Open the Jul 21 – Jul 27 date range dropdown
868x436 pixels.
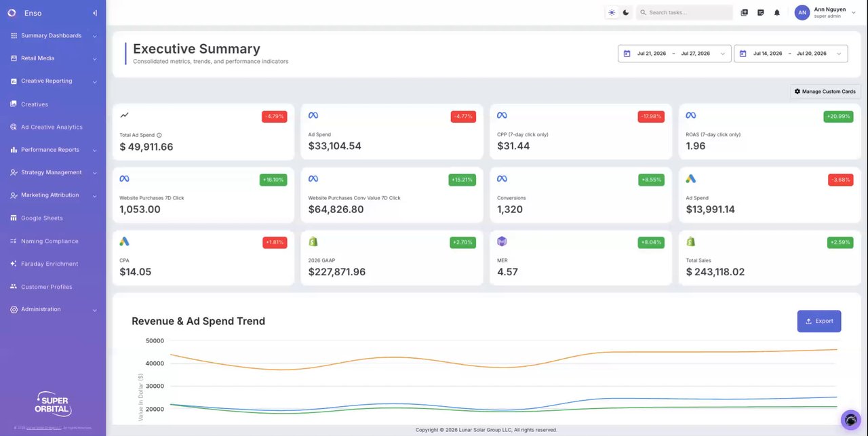click(x=674, y=54)
